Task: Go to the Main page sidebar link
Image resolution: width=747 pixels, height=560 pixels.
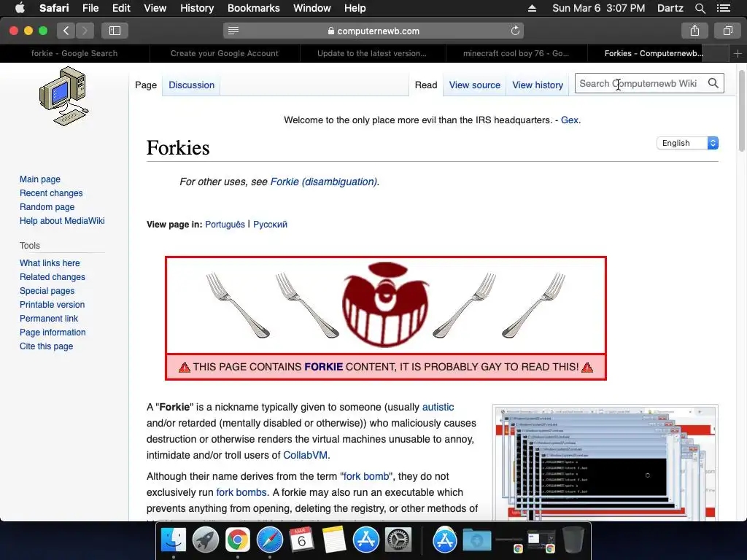Action: (40, 179)
